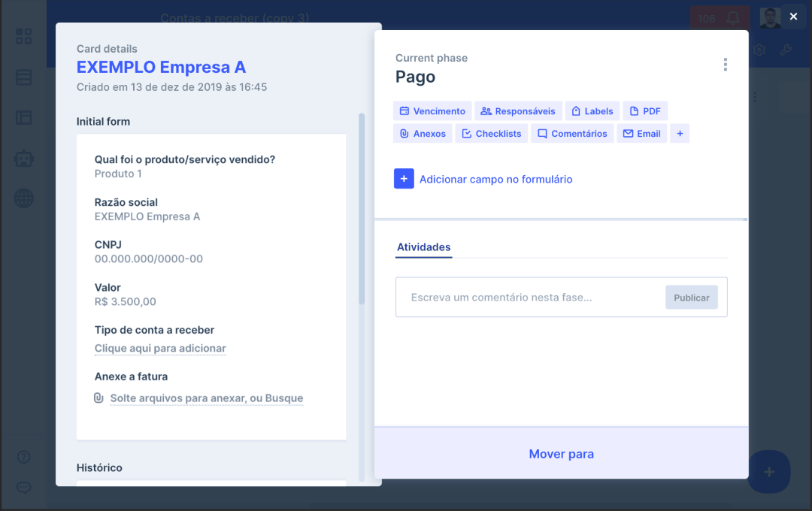Click the Initial form heading
812x511 pixels.
click(103, 122)
